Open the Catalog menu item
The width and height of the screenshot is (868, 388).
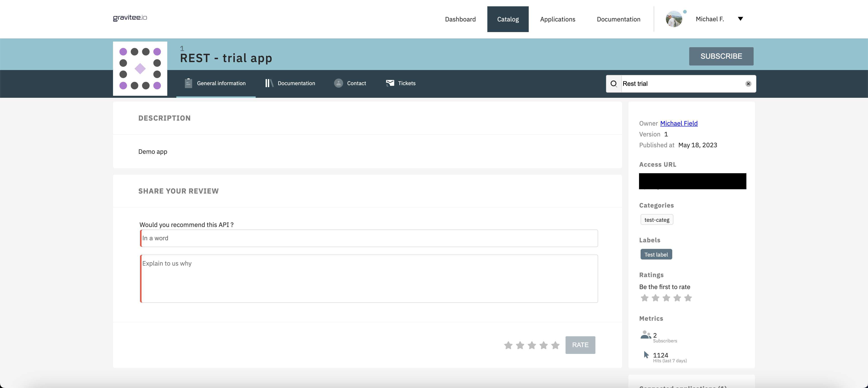point(508,19)
